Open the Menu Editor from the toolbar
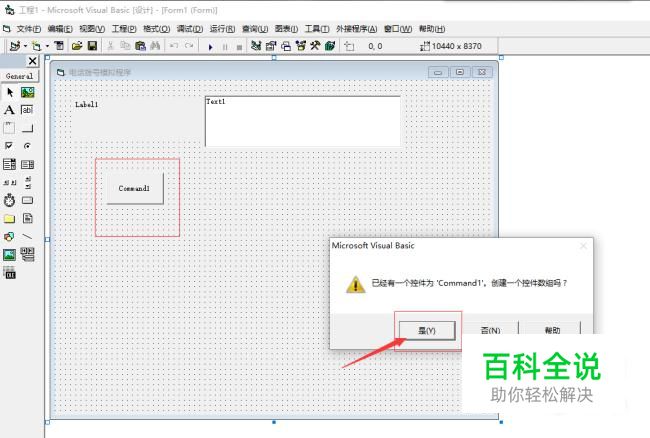This screenshot has height=438, width=650. (x=59, y=46)
